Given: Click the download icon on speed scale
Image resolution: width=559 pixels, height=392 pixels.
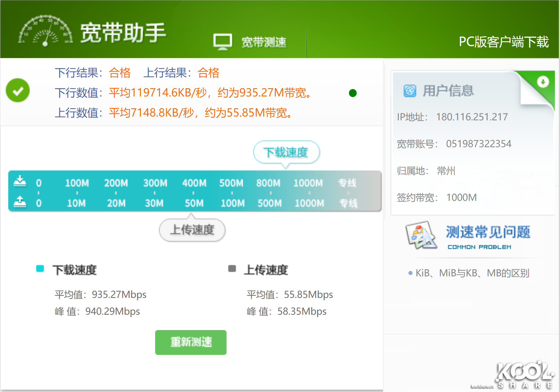Looking at the screenshot, I should [20, 181].
